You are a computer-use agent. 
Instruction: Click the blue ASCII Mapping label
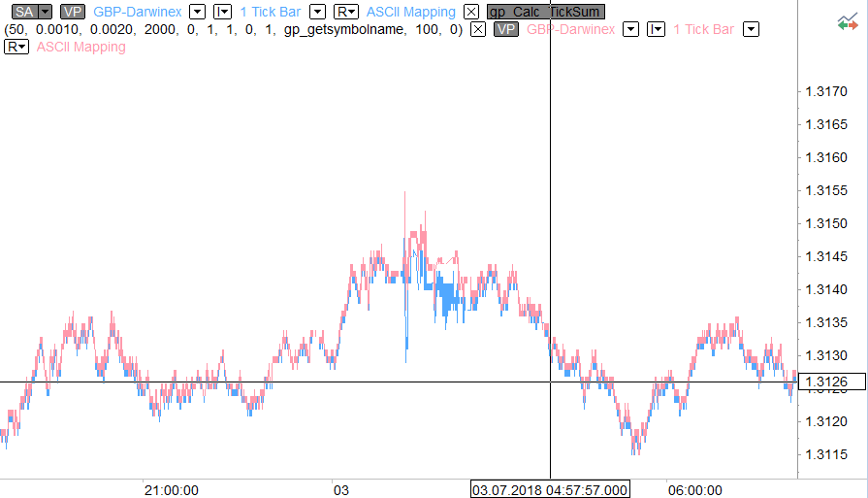click(411, 12)
